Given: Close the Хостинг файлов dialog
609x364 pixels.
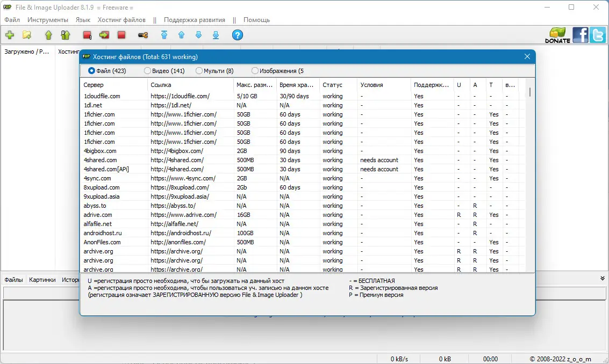Looking at the screenshot, I should click(527, 57).
